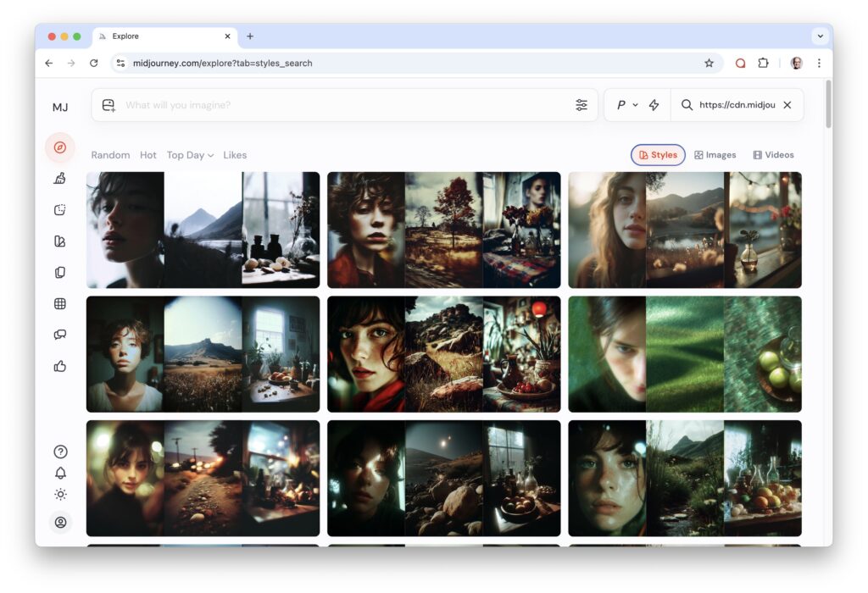This screenshot has width=868, height=593.
Task: Open the tab list chevron in Chrome
Action: (x=819, y=36)
